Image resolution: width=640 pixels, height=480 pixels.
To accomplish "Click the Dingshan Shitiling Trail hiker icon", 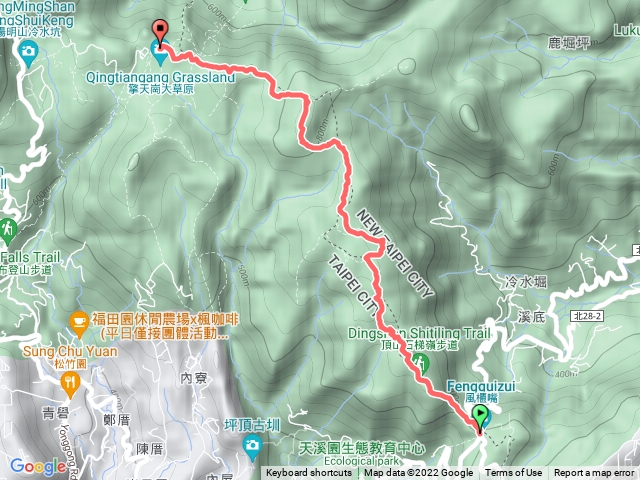I will click(420, 363).
